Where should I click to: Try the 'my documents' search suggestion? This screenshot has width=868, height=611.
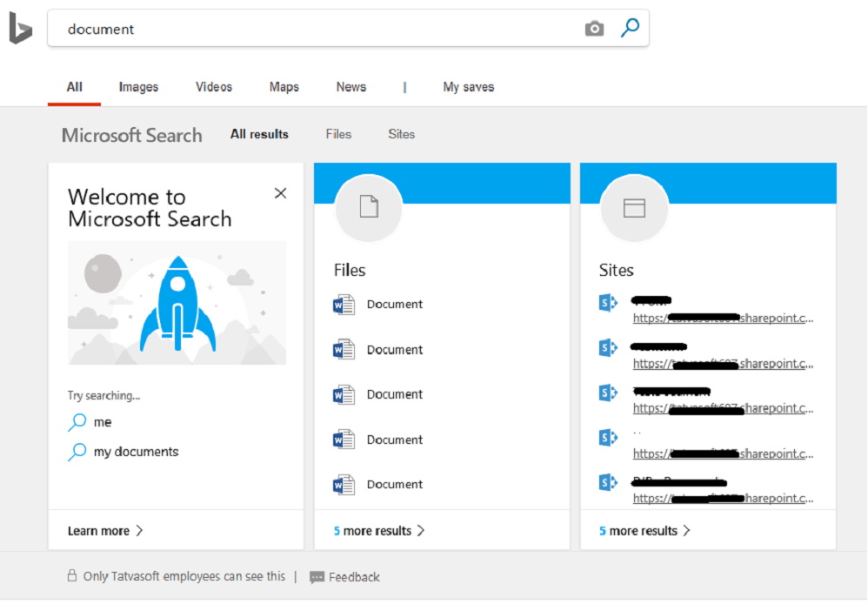click(x=137, y=452)
